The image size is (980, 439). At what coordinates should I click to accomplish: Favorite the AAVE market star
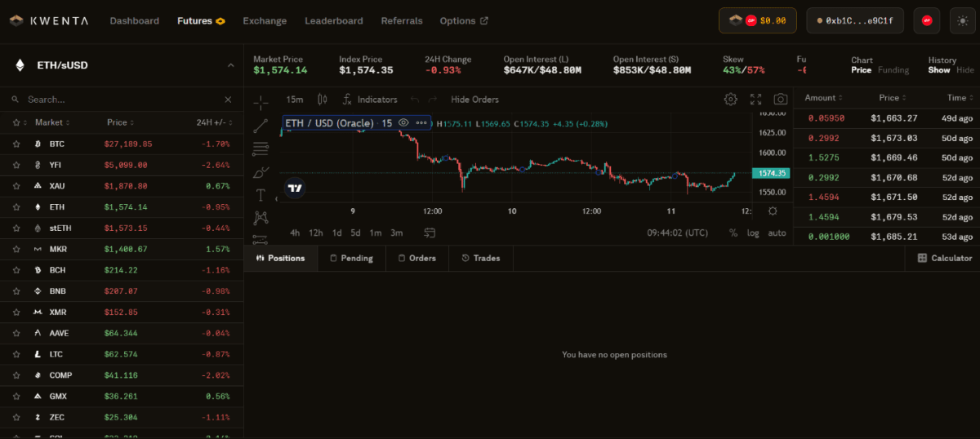[x=16, y=333]
